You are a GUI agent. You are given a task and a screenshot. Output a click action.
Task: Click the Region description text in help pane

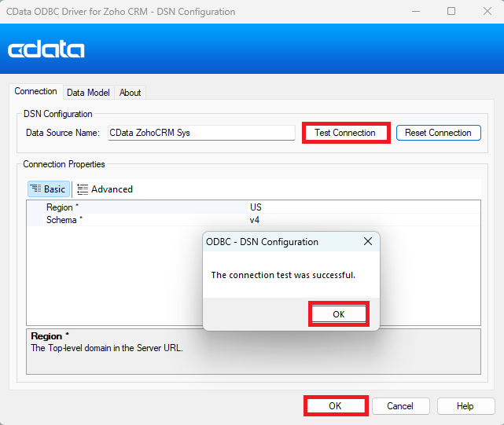point(107,348)
